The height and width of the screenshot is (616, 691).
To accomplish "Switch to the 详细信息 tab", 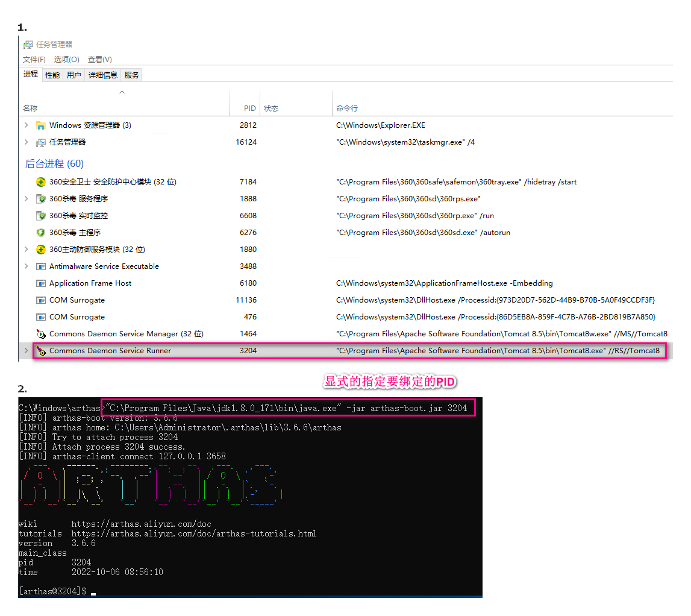I will [x=102, y=75].
